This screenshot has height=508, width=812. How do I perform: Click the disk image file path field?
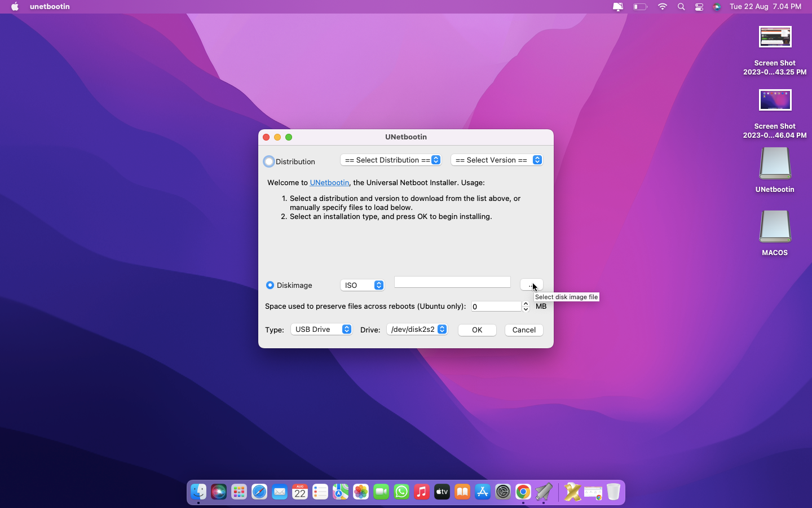coord(452,282)
